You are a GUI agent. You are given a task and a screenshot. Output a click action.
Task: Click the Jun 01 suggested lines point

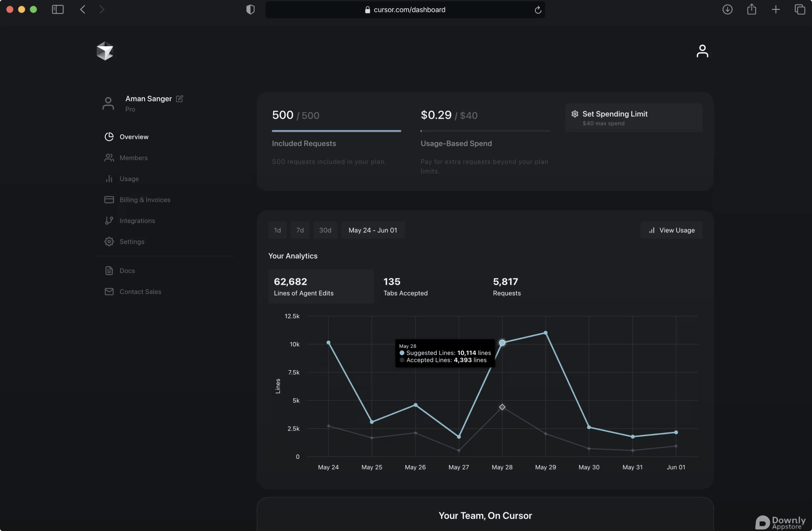(x=676, y=433)
